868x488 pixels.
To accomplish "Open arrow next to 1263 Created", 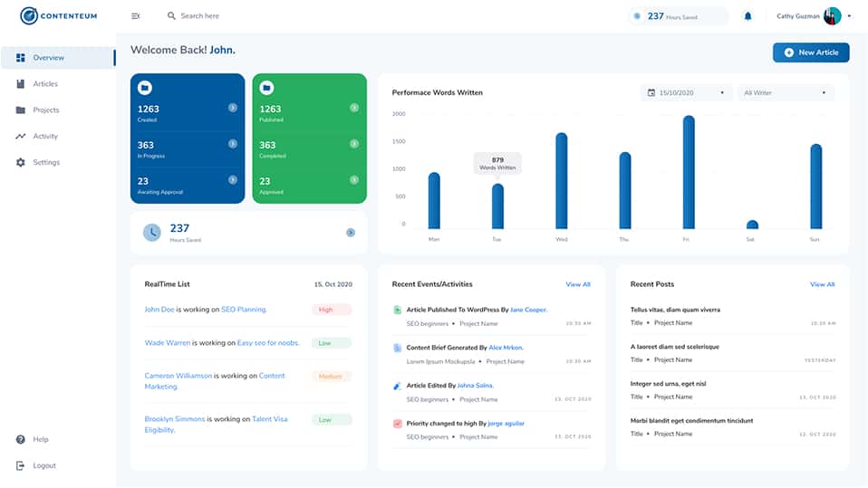I will [233, 108].
